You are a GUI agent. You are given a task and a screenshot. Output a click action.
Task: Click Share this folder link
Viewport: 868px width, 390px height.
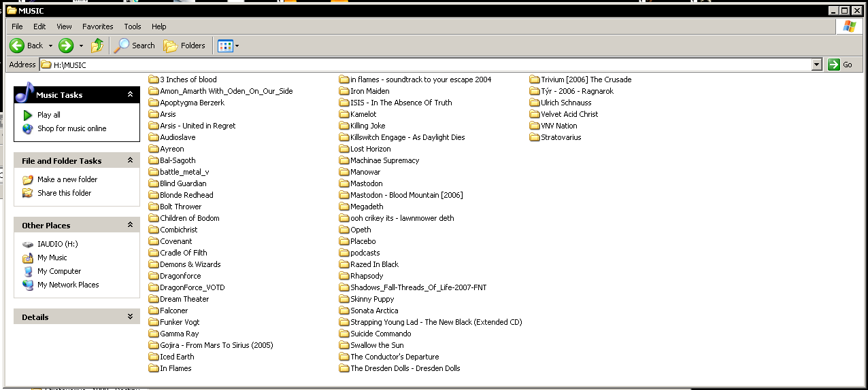click(65, 193)
